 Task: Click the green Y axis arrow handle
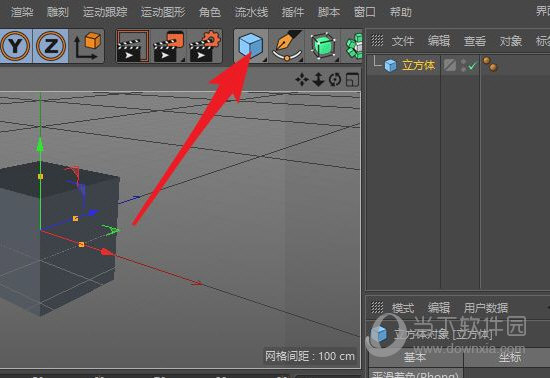[40, 144]
